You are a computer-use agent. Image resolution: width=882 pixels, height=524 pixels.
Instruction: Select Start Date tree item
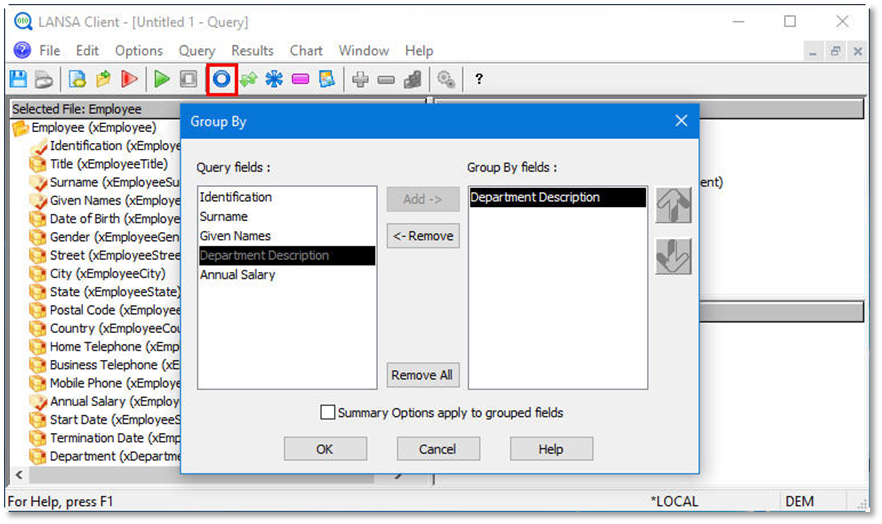pyautogui.click(x=115, y=420)
